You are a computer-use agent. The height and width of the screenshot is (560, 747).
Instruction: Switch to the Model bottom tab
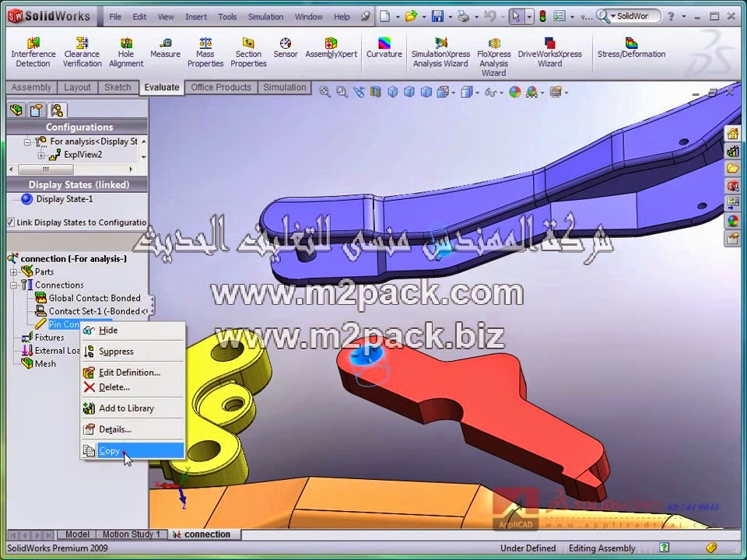(77, 534)
